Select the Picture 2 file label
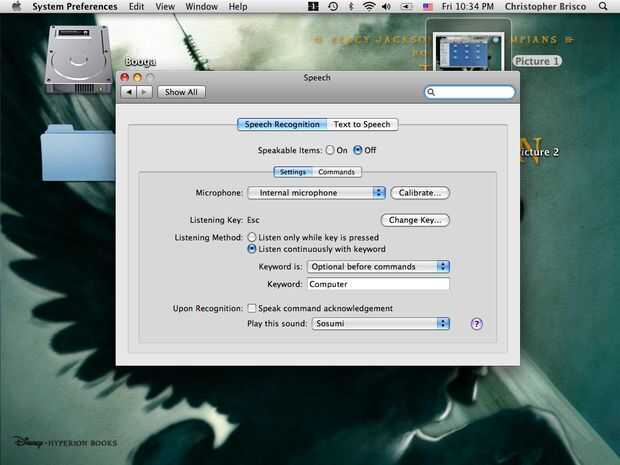This screenshot has height=465, width=620. click(540, 152)
